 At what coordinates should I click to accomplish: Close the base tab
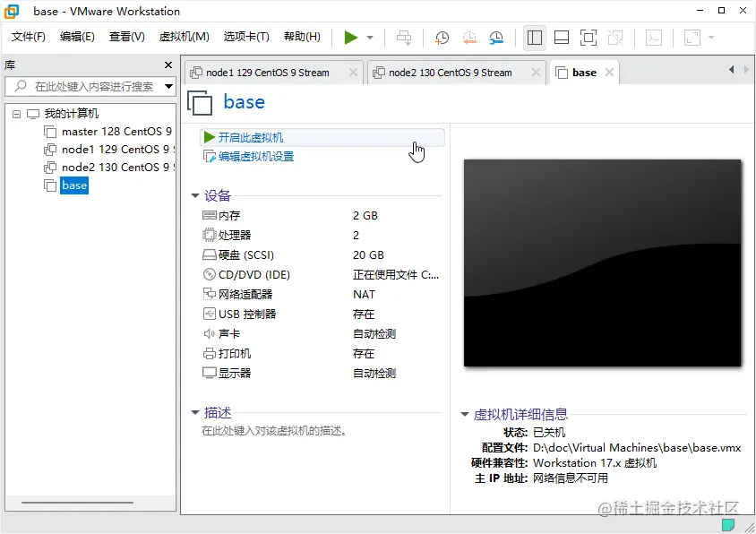pos(609,73)
